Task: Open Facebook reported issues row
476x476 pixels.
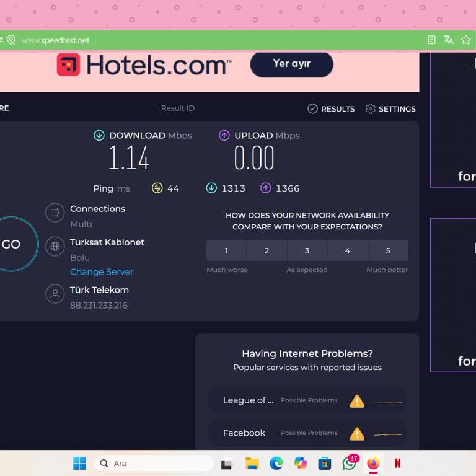Action: [307, 433]
